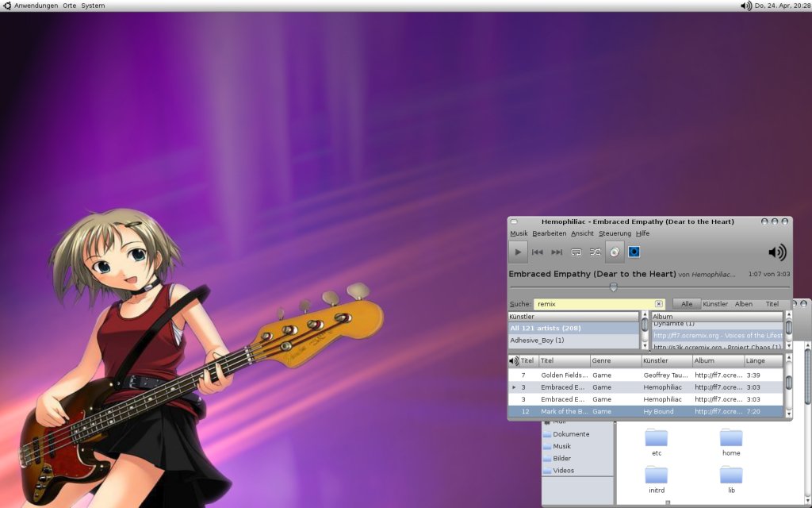Select the initrd folder icon
Image resolution: width=812 pixels, height=508 pixels.
[x=656, y=475]
